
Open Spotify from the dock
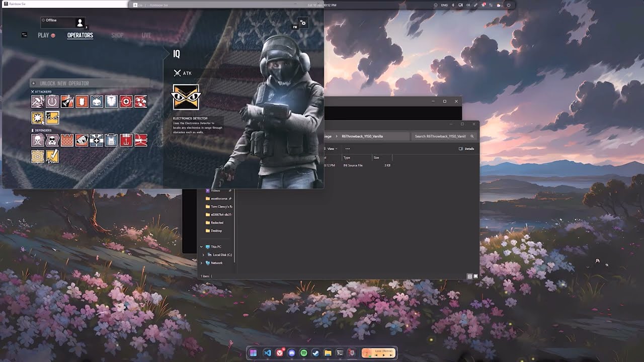click(304, 353)
